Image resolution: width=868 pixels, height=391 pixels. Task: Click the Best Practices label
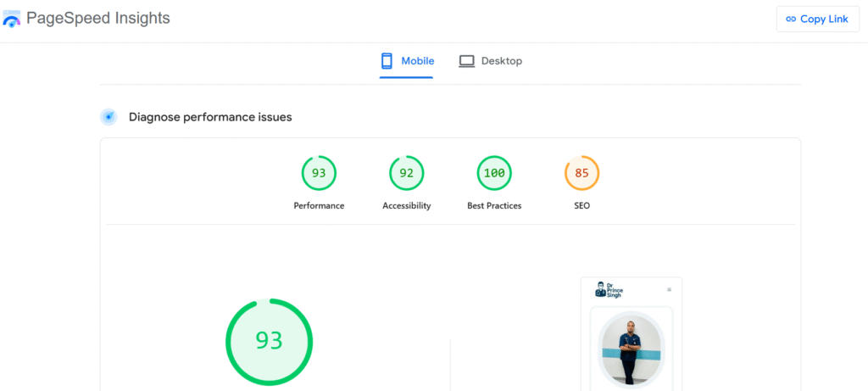click(x=494, y=206)
